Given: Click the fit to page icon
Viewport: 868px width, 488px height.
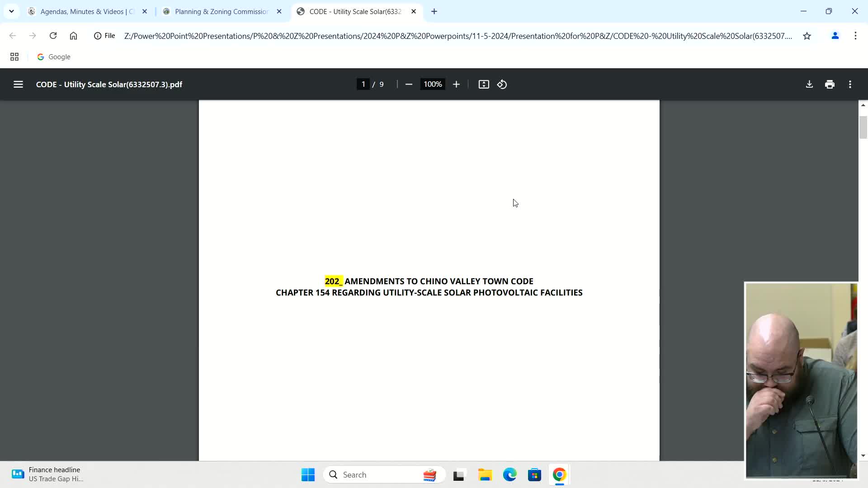Looking at the screenshot, I should pos(484,84).
